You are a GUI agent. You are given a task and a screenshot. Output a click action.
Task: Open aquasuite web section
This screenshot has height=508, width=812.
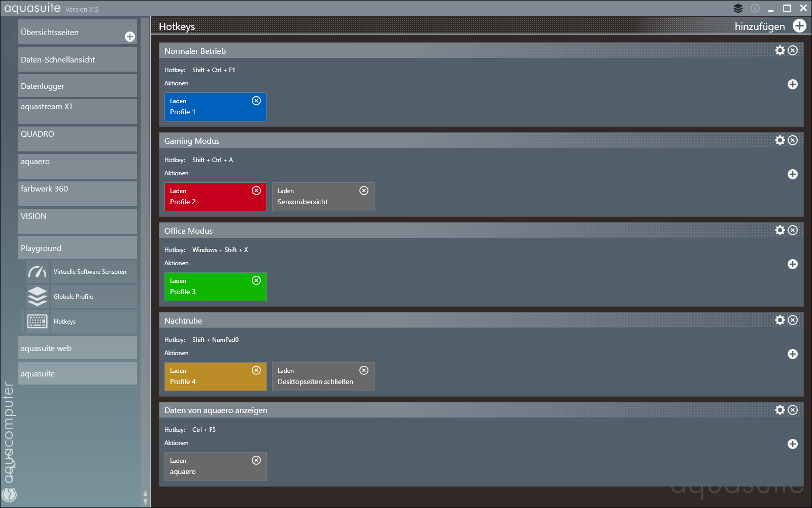pos(78,348)
